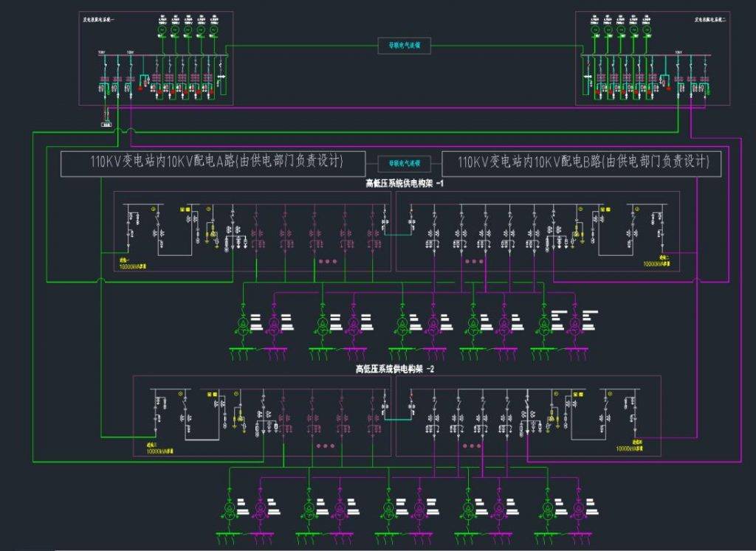Select the rightmost magenta transformer symbol in 构架 -2
This screenshot has height=551, width=756.
coord(579,510)
